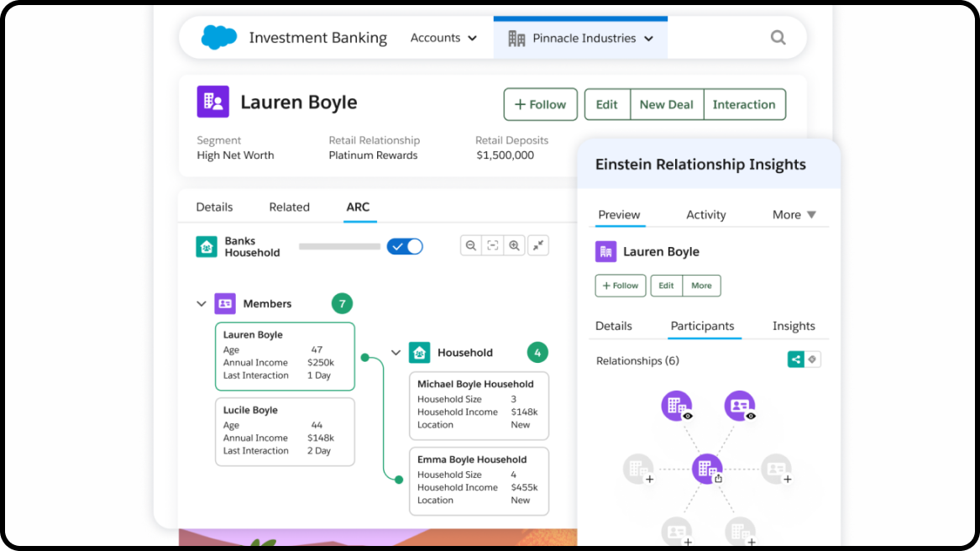Screen dimensions: 980x551
Task: Select the Emma Boyle Household card
Action: tap(479, 480)
